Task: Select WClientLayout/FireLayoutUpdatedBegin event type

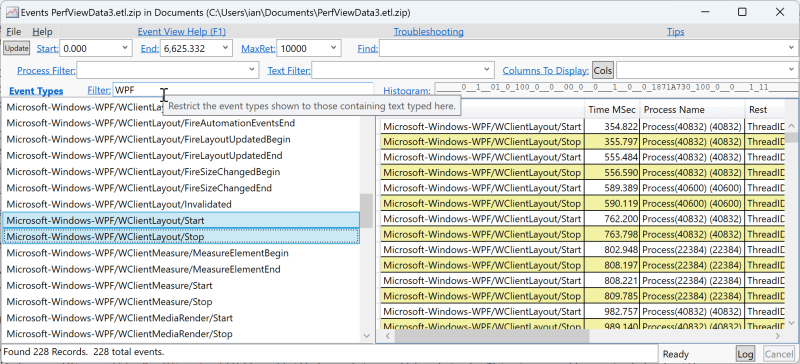Action: [181, 139]
